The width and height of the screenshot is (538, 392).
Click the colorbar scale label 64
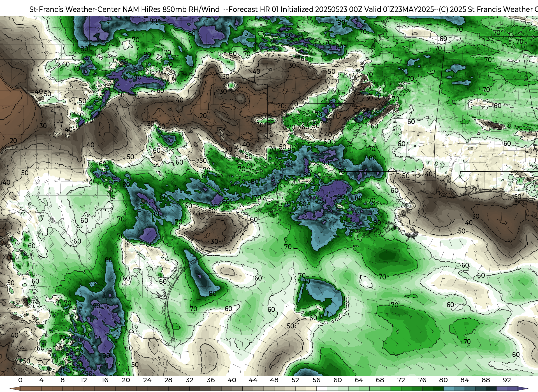click(359, 380)
